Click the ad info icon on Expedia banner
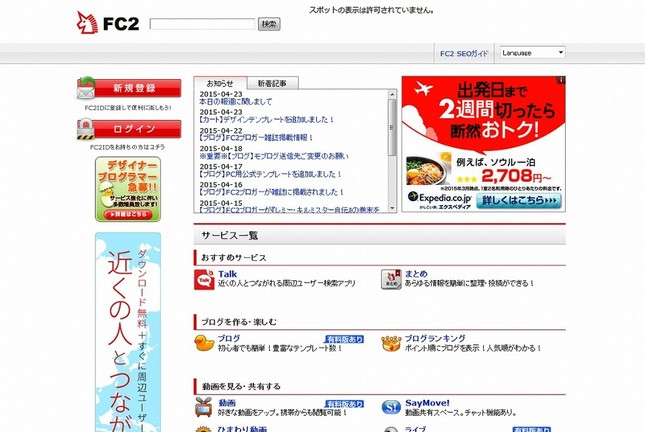 point(560,81)
